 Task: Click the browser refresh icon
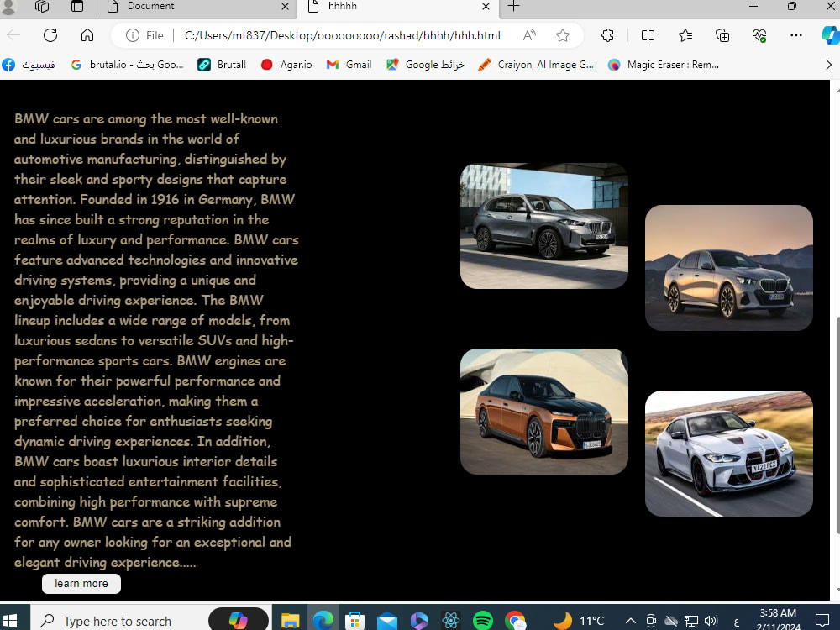[50, 35]
